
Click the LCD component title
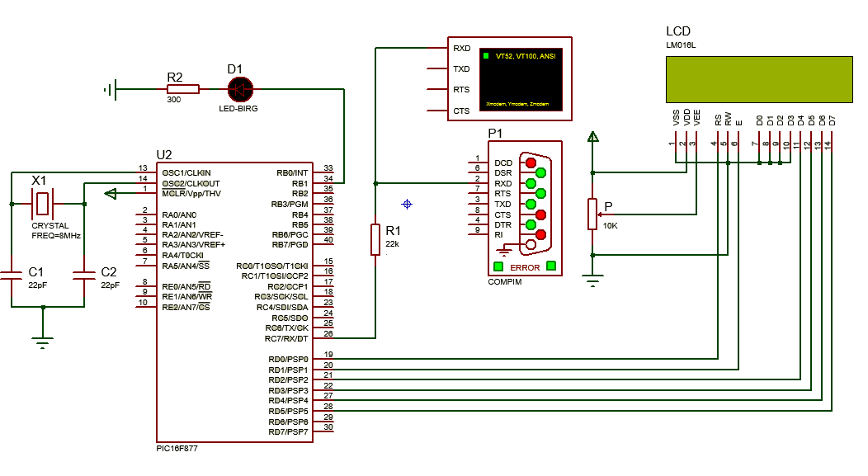[678, 31]
